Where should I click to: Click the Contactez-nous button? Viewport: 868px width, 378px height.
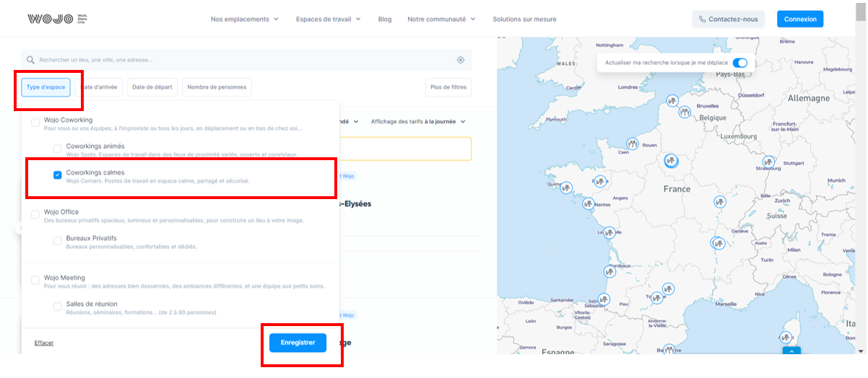point(728,19)
